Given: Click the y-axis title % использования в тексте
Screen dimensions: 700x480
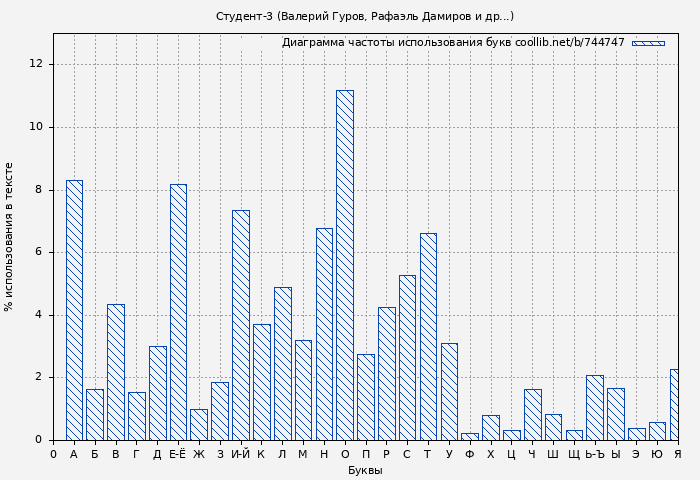Looking at the screenshot, I should [10, 237].
